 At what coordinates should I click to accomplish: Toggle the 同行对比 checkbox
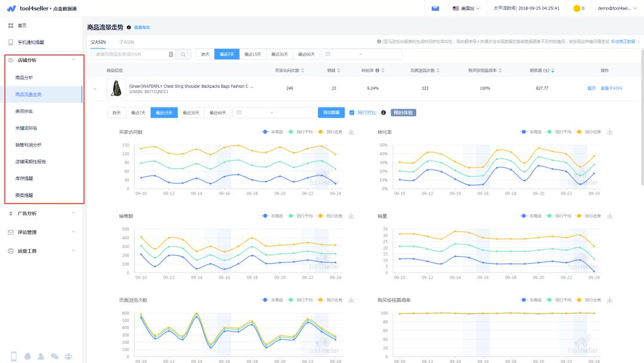(x=352, y=113)
